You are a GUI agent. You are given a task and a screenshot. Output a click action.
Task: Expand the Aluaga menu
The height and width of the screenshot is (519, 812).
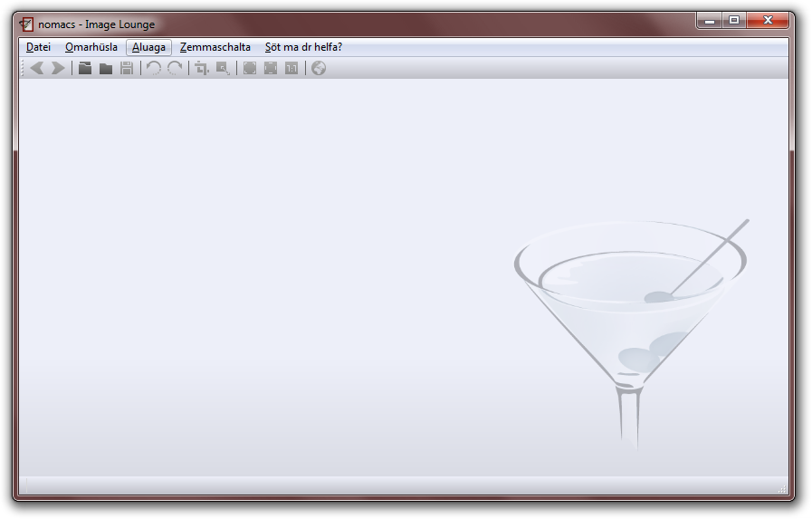[148, 47]
